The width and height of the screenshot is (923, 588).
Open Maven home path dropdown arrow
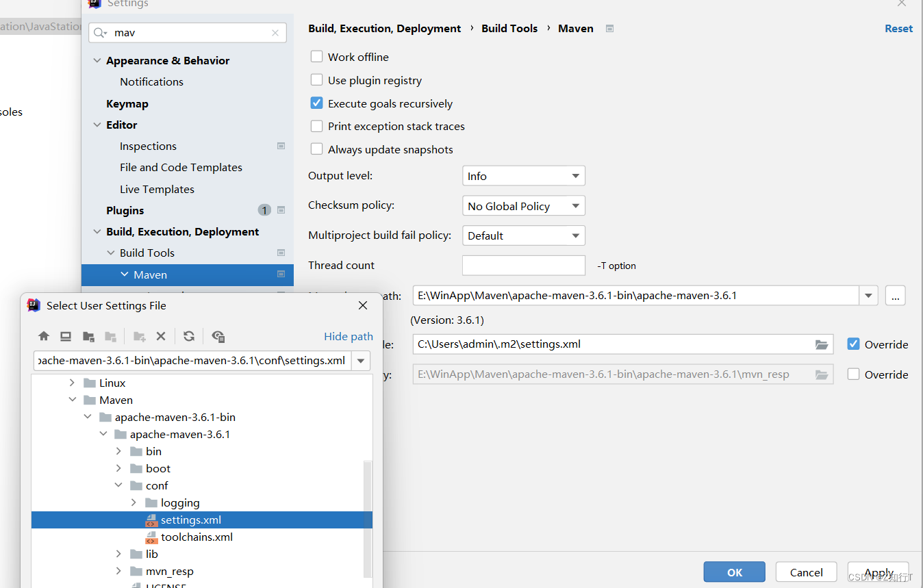[x=868, y=296]
